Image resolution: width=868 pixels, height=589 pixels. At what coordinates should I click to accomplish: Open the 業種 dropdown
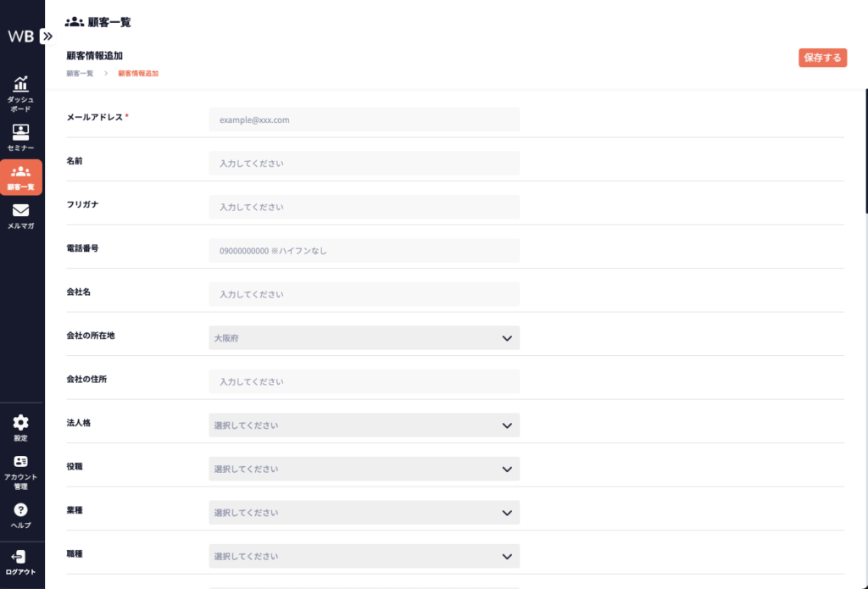tap(364, 513)
